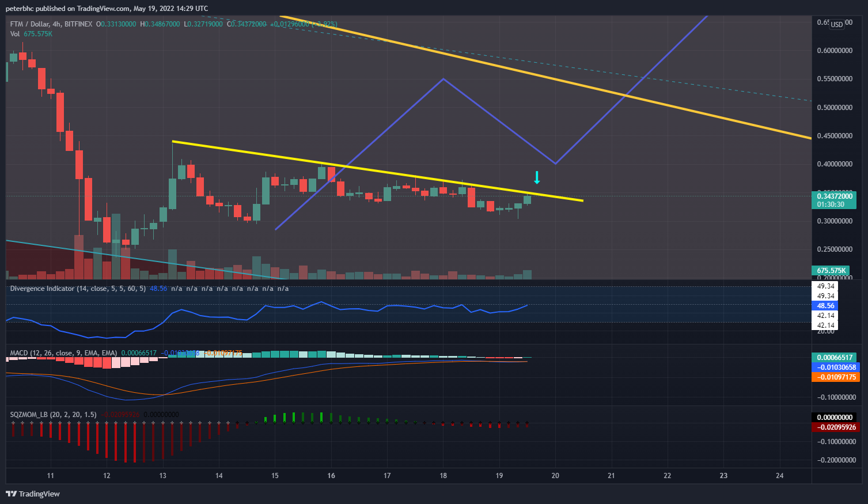The width and height of the screenshot is (868, 504).
Task: Click the current price label 0.34372000
Action: (835, 196)
